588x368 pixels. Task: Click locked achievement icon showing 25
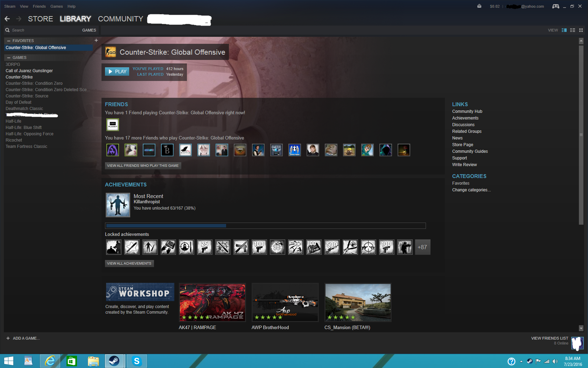tap(205, 247)
